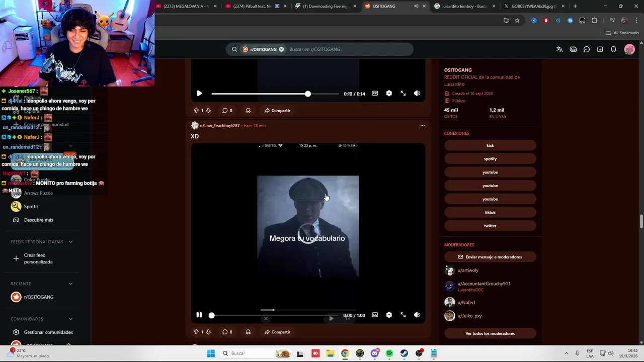
Task: Pause the Megora tu vocabulario video
Action: point(199,315)
